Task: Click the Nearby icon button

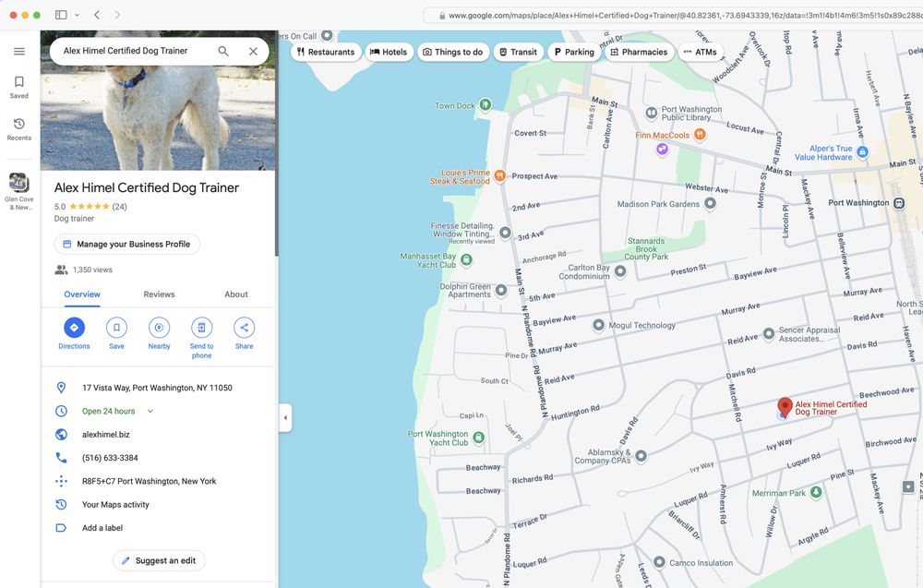Action: pyautogui.click(x=159, y=328)
